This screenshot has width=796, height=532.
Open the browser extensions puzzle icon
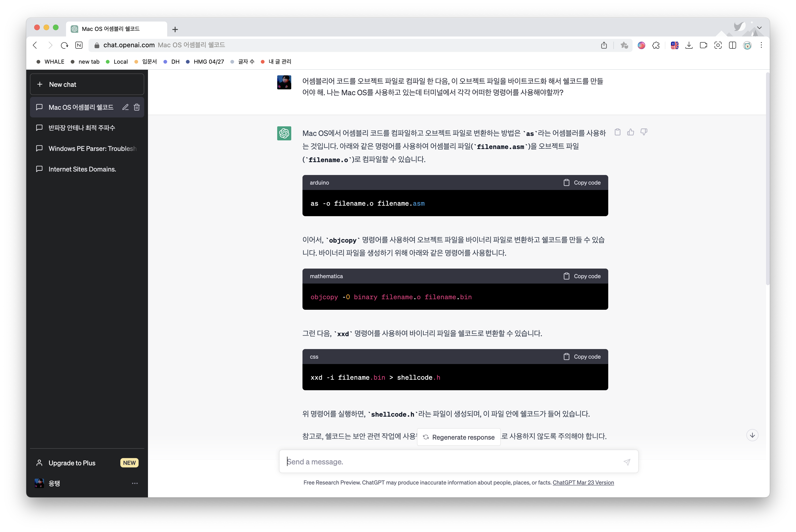(x=656, y=45)
